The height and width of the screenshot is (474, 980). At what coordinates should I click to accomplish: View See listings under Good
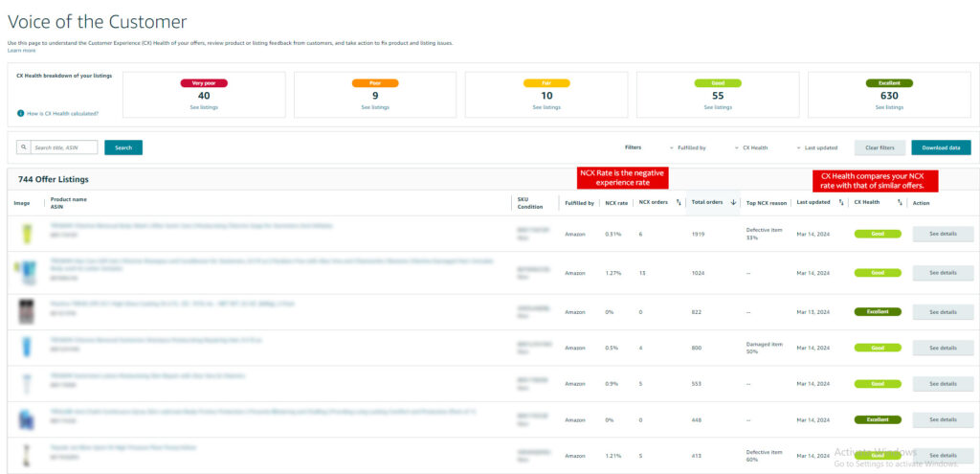click(x=718, y=107)
